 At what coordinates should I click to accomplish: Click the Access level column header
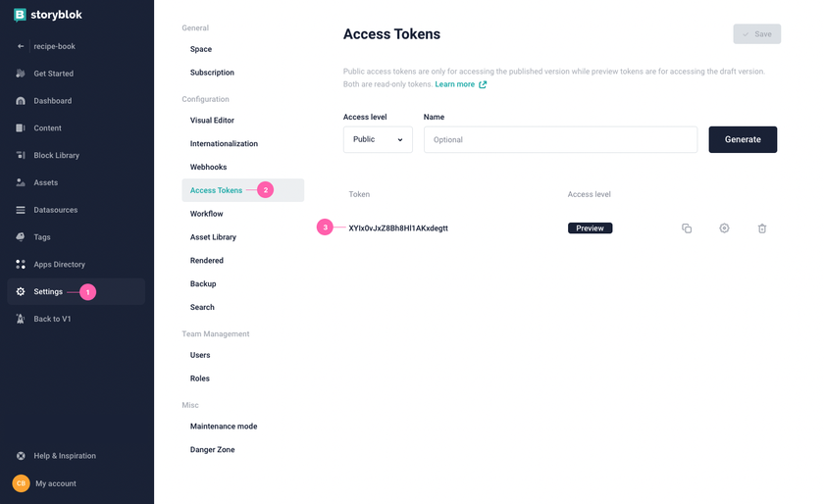(589, 194)
